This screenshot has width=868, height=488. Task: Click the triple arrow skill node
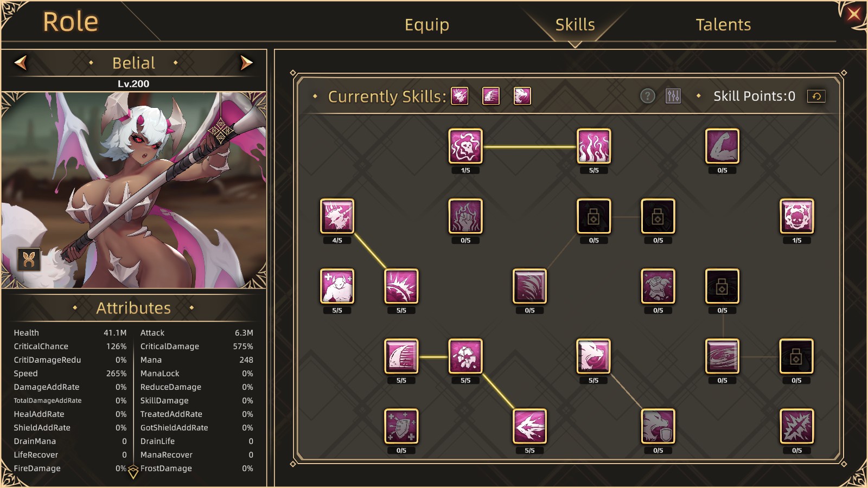[529, 426]
